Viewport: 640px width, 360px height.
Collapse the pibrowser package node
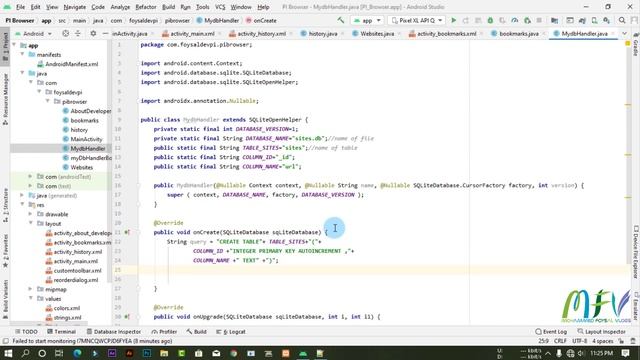point(48,101)
